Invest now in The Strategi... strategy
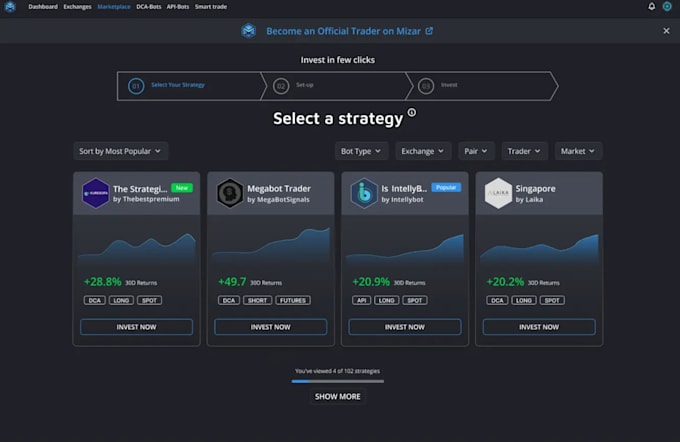 click(136, 327)
